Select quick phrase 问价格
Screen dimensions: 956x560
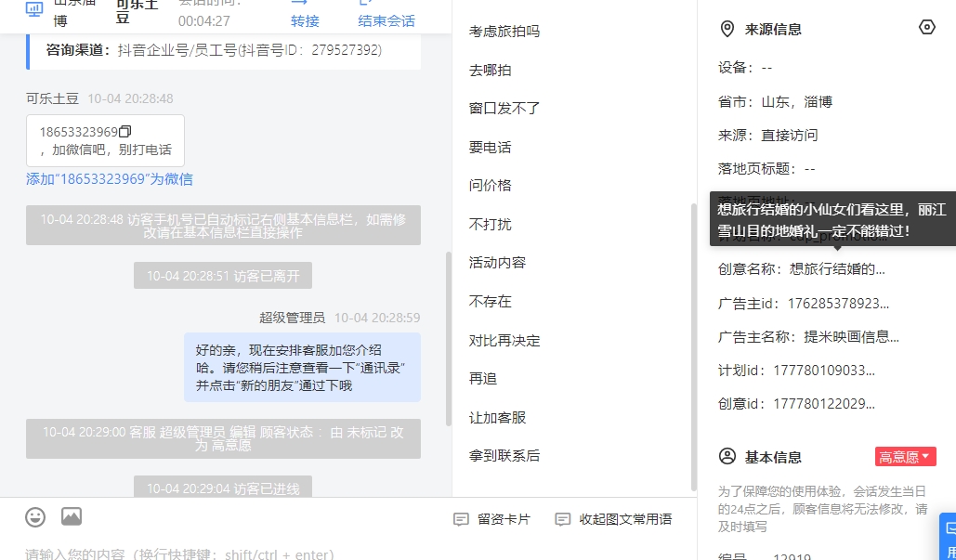[x=491, y=186]
